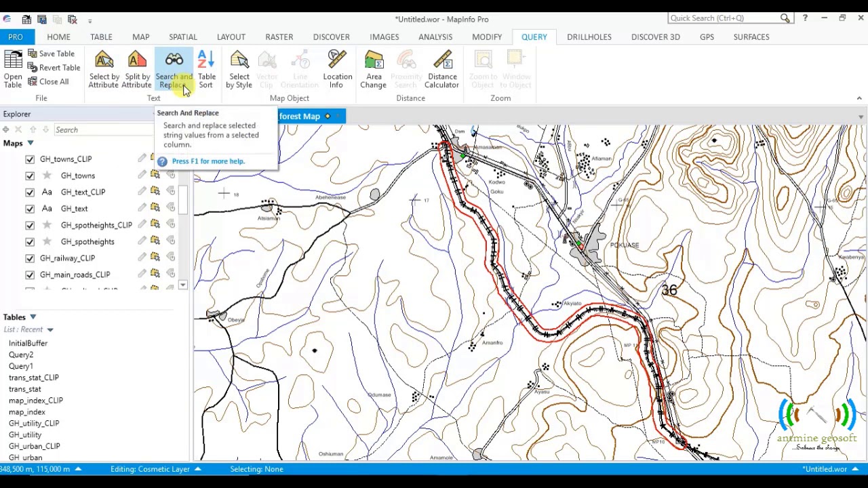Click the Aa text style icon for GH_text_CLIP
Viewport: 868px width, 488px height.
pos(47,192)
